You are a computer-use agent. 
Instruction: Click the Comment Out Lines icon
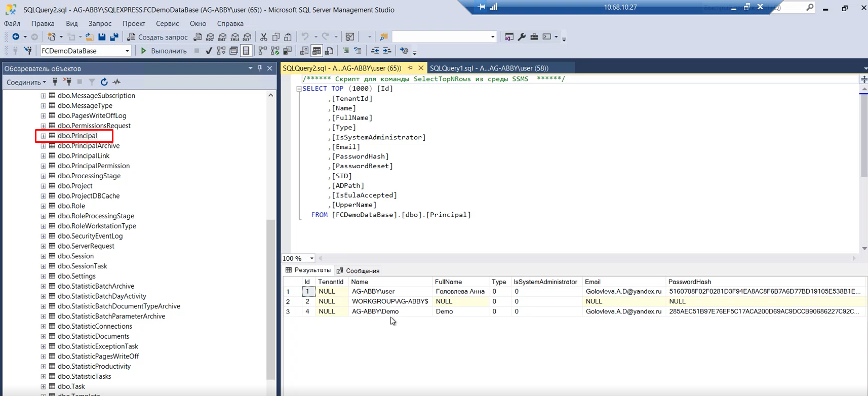pos(345,51)
